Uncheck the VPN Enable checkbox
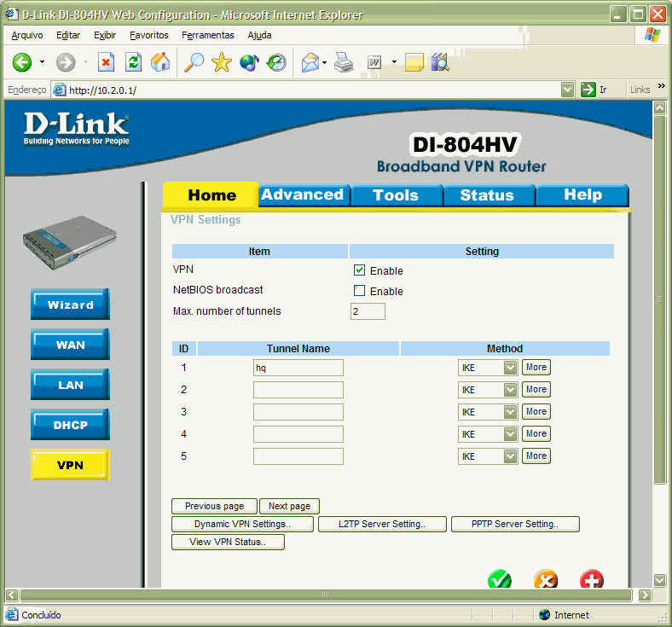672x627 pixels. pyautogui.click(x=360, y=270)
